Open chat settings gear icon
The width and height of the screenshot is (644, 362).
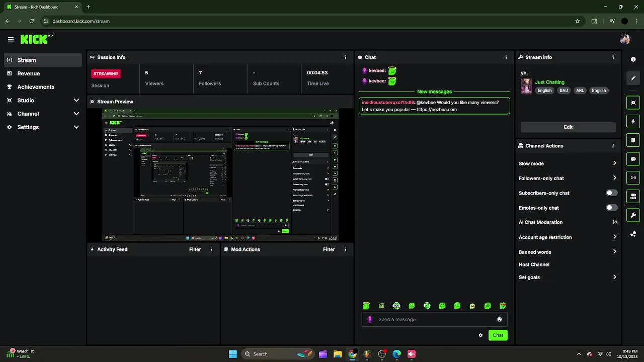(480, 335)
